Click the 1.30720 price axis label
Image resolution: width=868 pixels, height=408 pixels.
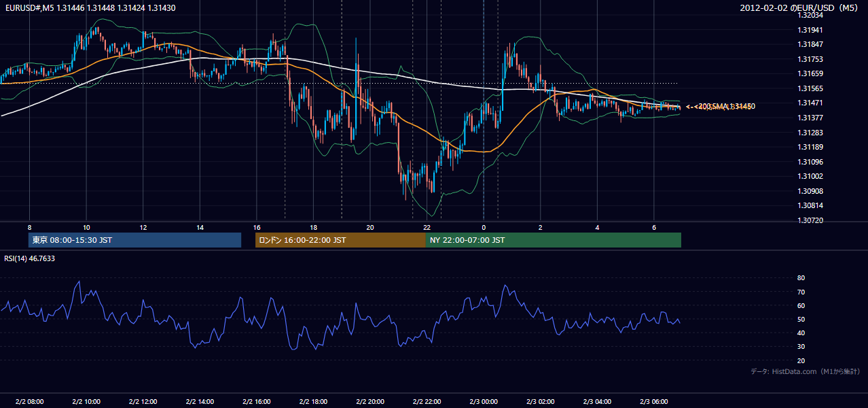coord(811,220)
